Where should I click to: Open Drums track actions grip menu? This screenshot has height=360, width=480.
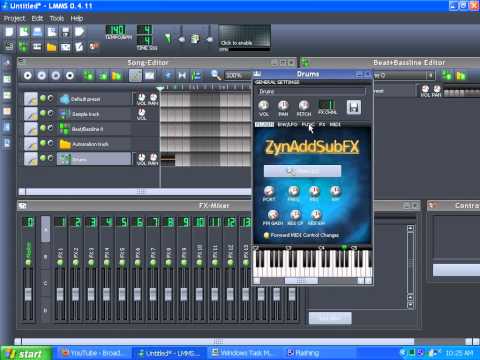pos(31,159)
